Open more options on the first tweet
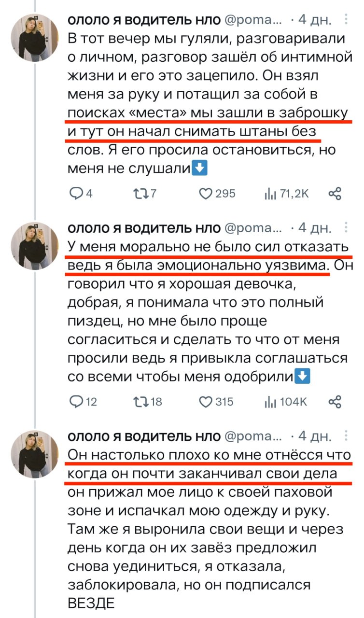 point(346,20)
